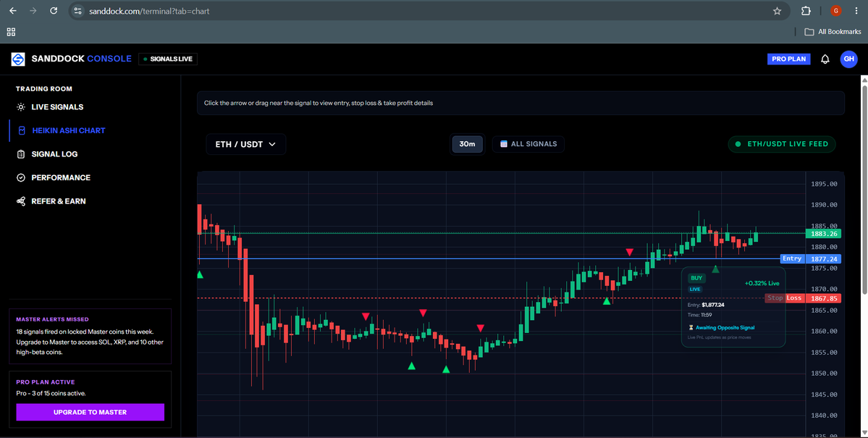Click the blue Entry 1877.24 price label
This screenshot has width=868, height=438.
click(810, 258)
